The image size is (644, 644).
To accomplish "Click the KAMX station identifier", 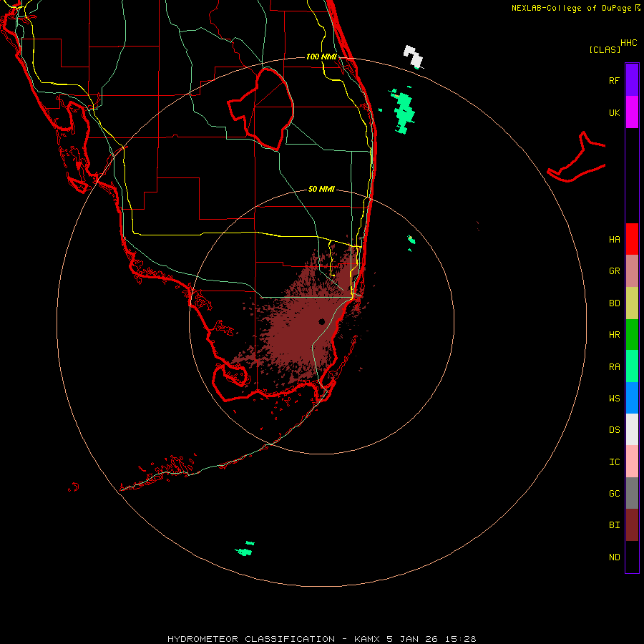I will 367,639.
